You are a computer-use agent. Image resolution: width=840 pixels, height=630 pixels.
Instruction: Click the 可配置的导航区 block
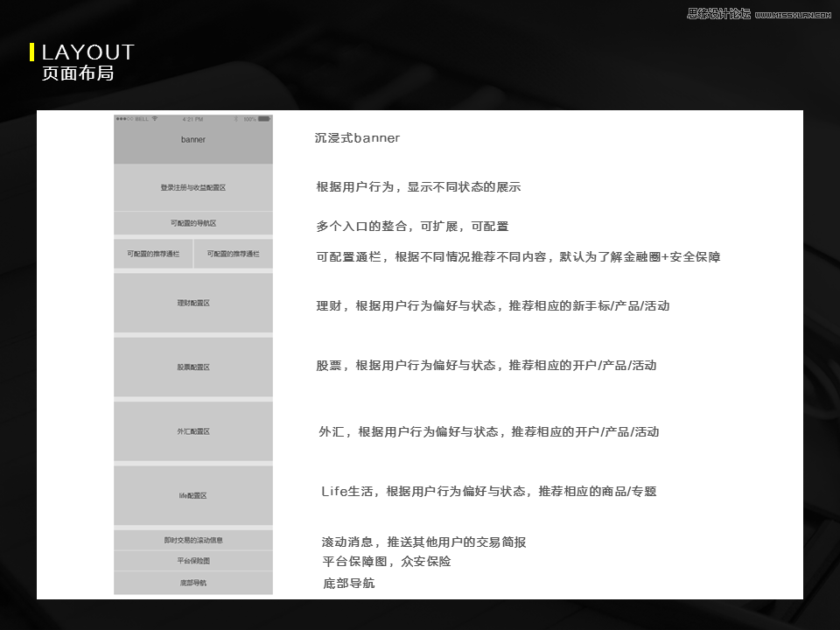click(x=192, y=223)
